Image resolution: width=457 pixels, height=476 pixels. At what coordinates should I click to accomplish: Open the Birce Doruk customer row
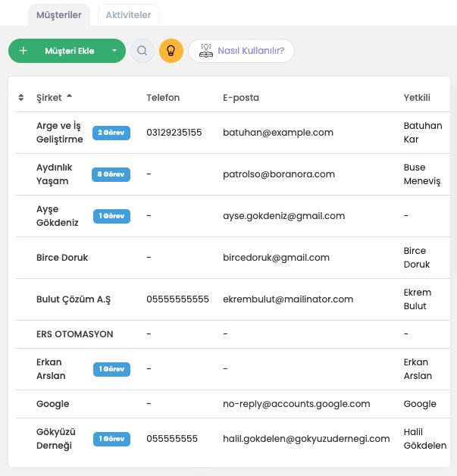pyautogui.click(x=62, y=258)
